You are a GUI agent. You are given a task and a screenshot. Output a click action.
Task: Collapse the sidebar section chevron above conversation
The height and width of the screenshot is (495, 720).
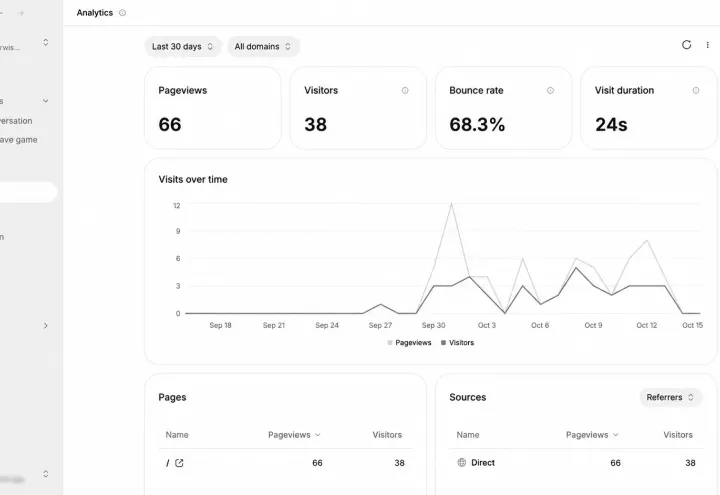[45, 101]
